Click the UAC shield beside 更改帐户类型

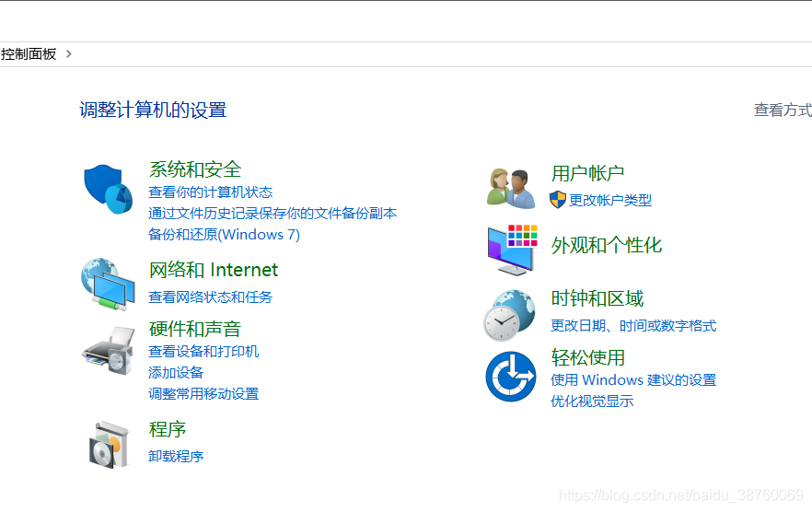click(558, 200)
